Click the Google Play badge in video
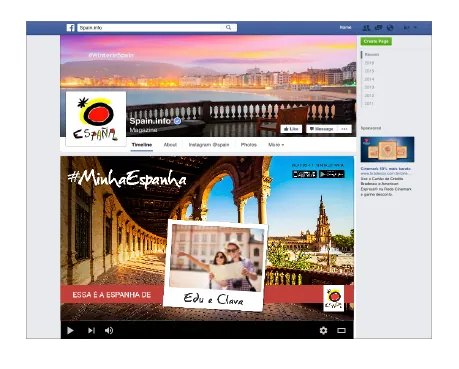 point(331,174)
